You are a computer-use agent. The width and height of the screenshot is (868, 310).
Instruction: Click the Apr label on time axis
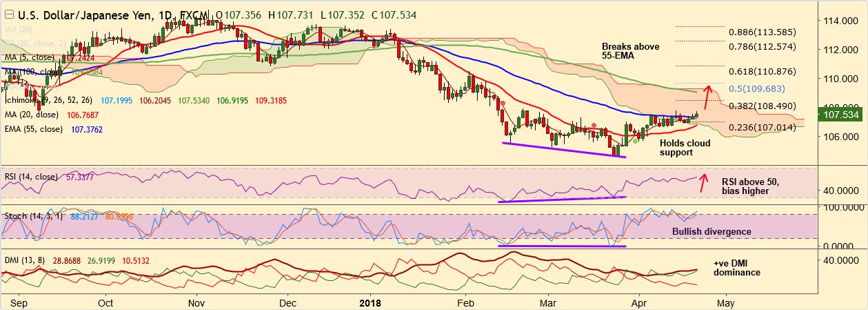coord(639,302)
